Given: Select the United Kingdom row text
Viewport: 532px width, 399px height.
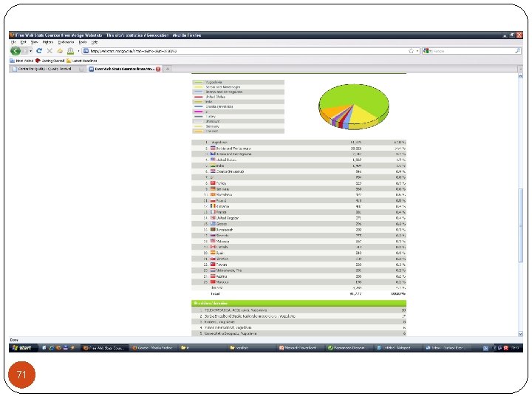Looking at the screenshot, I should [228, 218].
